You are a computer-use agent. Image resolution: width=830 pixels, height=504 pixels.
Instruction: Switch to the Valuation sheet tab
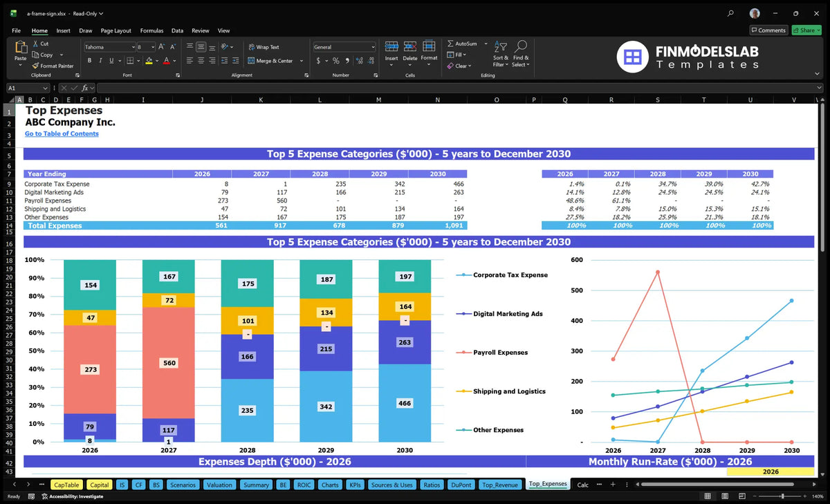click(220, 485)
